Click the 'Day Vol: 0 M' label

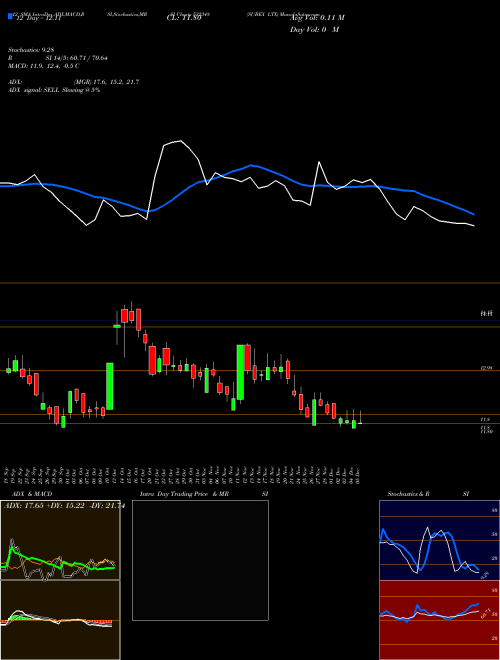click(x=314, y=30)
